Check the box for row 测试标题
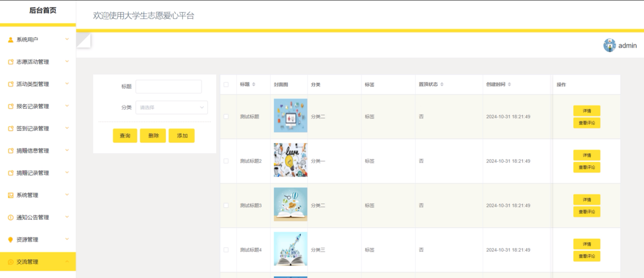 pos(226,116)
